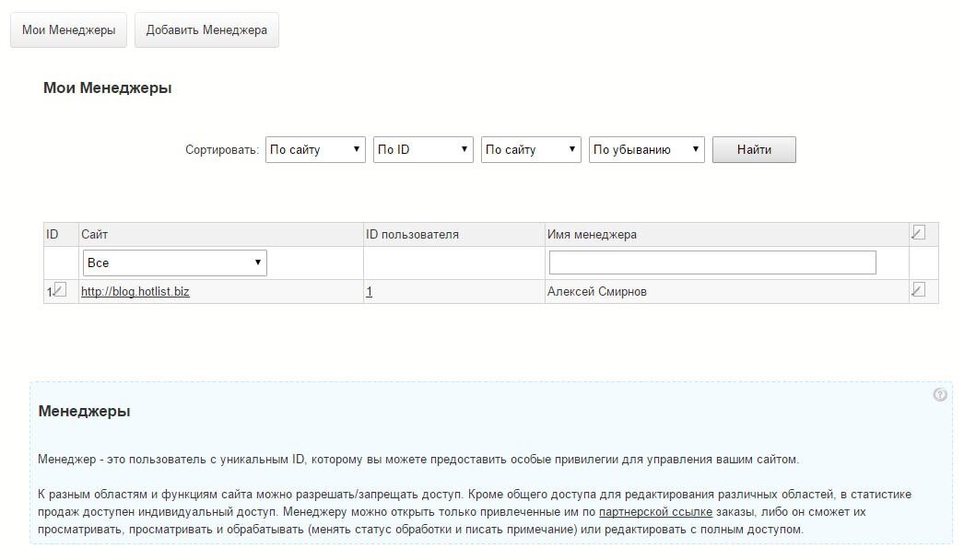
Task: Click the Сайт column header
Action: pos(95,235)
